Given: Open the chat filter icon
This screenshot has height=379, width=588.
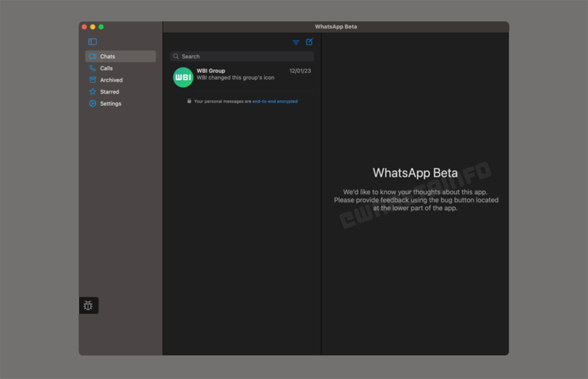Looking at the screenshot, I should (296, 42).
